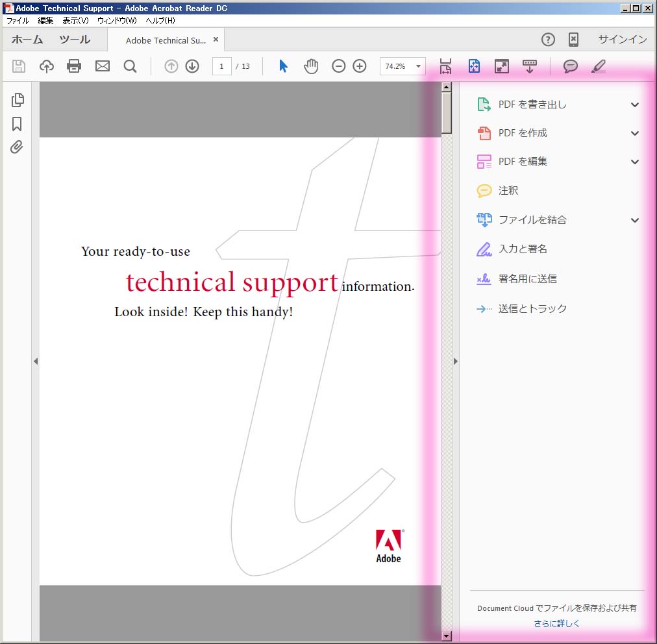Viewport: 657px width, 644px height.
Task: Open the 編集 menu
Action: click(45, 21)
